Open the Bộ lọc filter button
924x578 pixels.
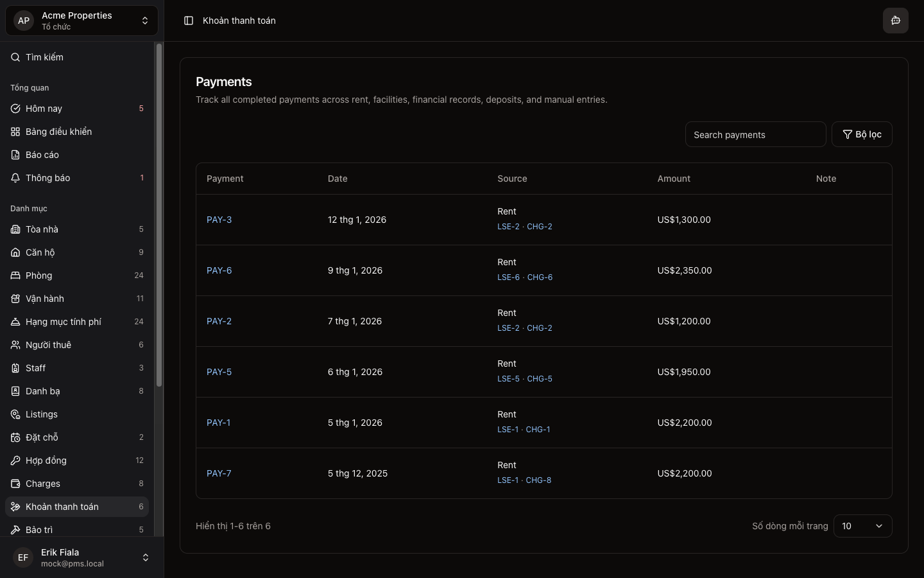pos(862,134)
